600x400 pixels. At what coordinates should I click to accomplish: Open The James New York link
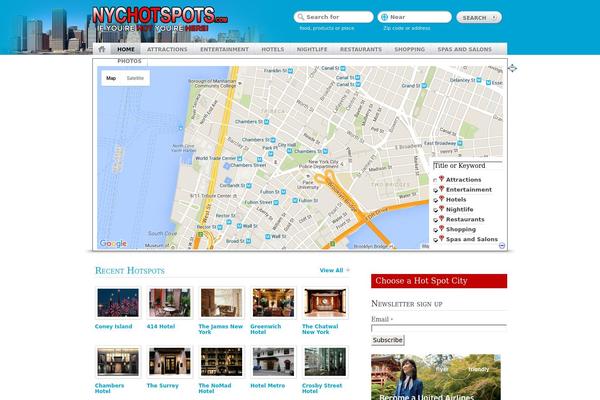point(220,329)
